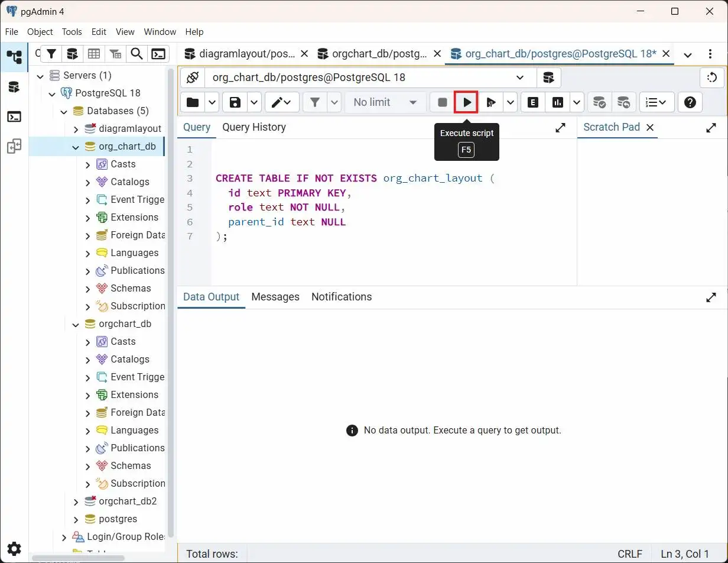728x563 pixels.
Task: Click the Reset layout circular arrow icon
Action: [712, 77]
